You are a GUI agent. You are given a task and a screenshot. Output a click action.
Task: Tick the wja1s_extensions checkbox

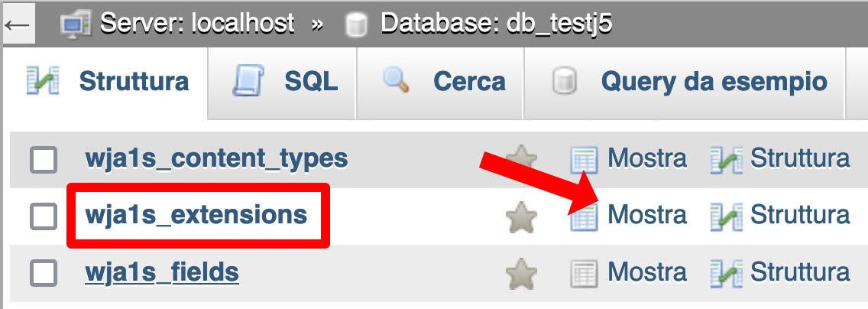[x=44, y=216]
